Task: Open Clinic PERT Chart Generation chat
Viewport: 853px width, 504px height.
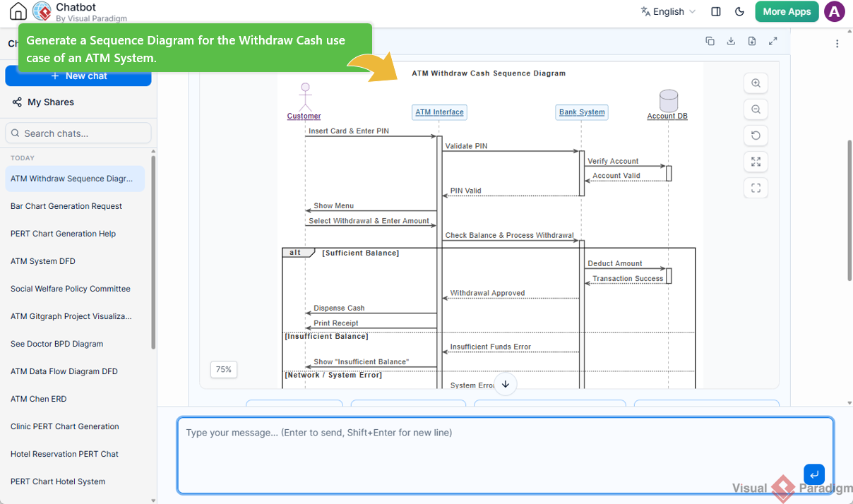Action: [75, 426]
